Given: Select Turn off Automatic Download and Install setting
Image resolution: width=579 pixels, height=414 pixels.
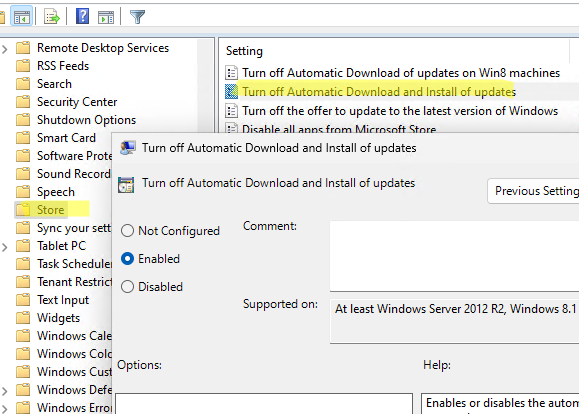Looking at the screenshot, I should coord(378,92).
